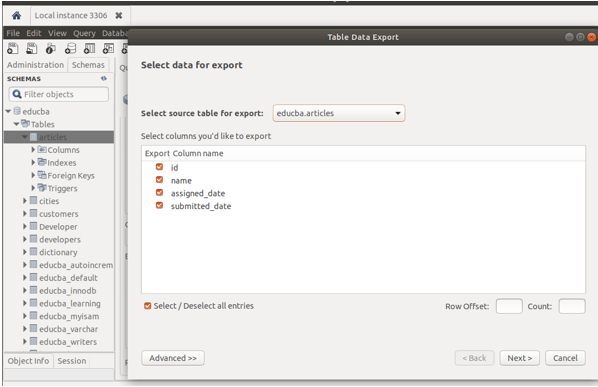
Task: Open the source table dropdown educba.articles
Action: 339,113
